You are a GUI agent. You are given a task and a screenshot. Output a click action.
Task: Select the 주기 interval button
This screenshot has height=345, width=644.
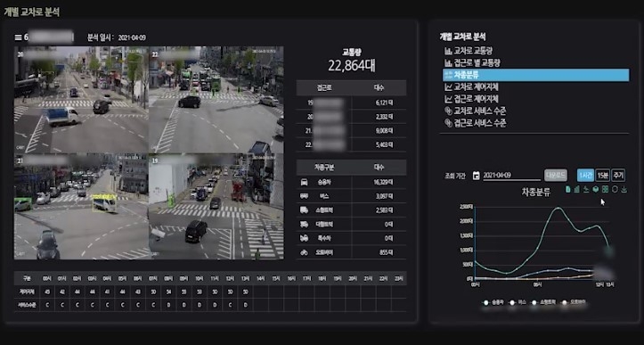click(618, 175)
